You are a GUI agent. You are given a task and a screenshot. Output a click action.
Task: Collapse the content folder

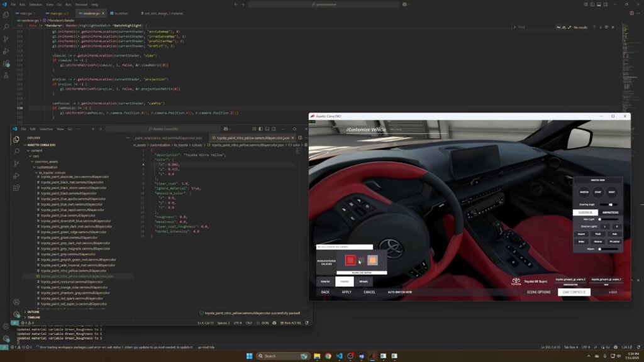[x=28, y=151]
